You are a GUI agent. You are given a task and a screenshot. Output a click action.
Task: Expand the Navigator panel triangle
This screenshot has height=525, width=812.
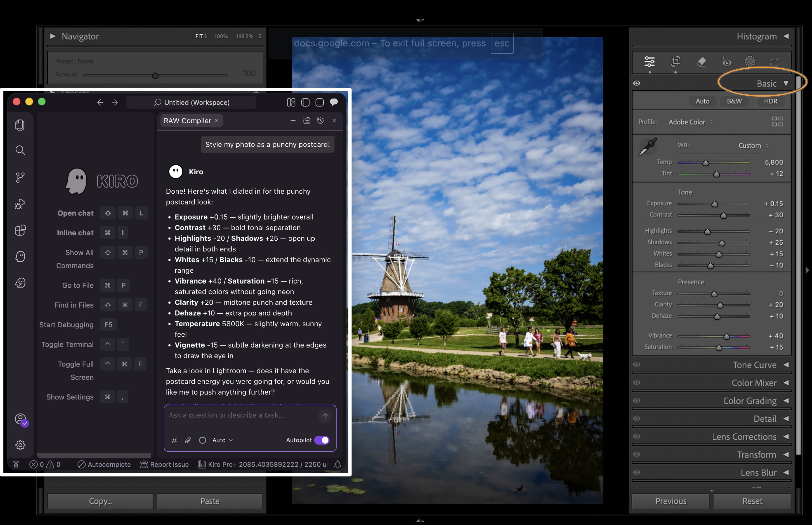point(53,36)
